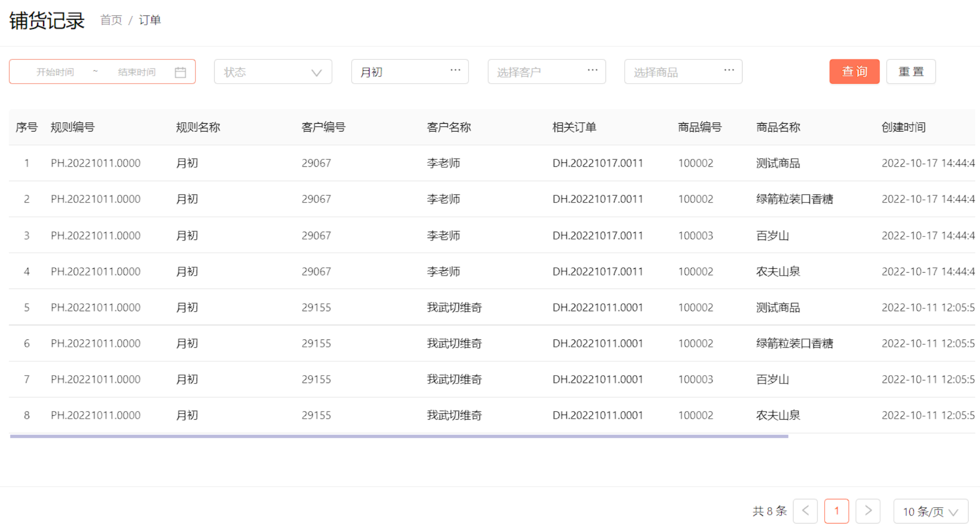Click the ellipsis in 选择商品 field
The image size is (980, 528).
click(729, 71)
